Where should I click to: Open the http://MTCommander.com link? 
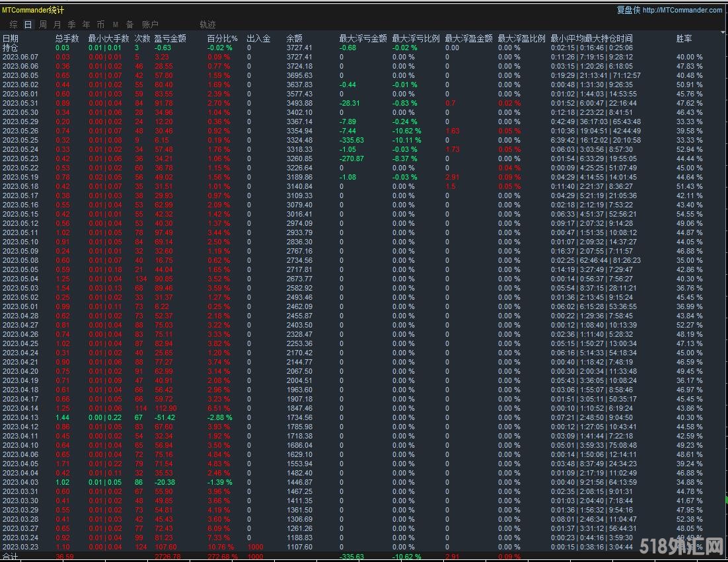[x=682, y=10]
